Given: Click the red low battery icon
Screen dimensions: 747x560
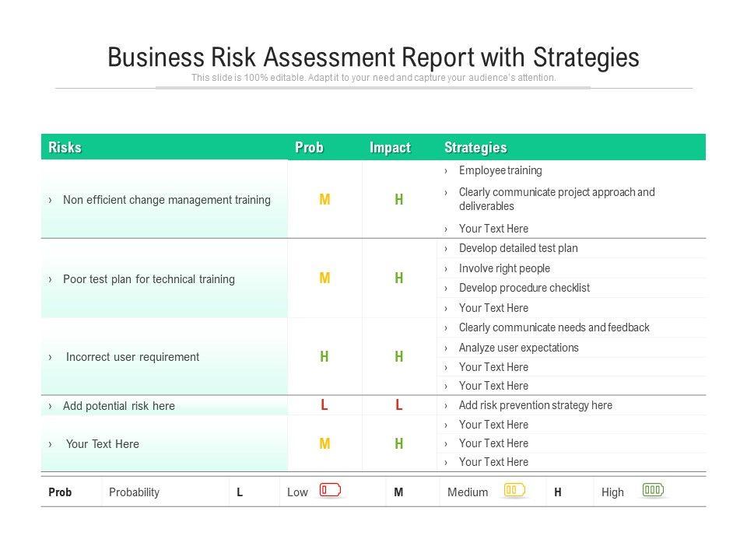Looking at the screenshot, I should 330,490.
